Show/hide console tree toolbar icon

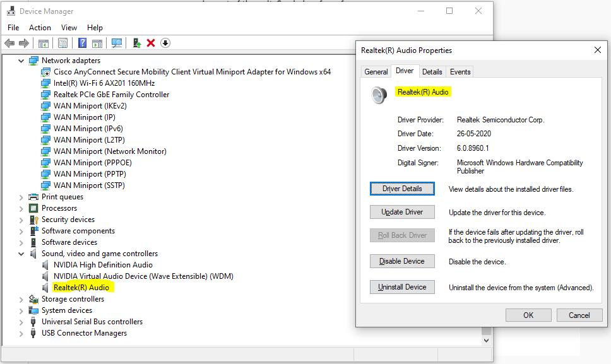[x=44, y=43]
